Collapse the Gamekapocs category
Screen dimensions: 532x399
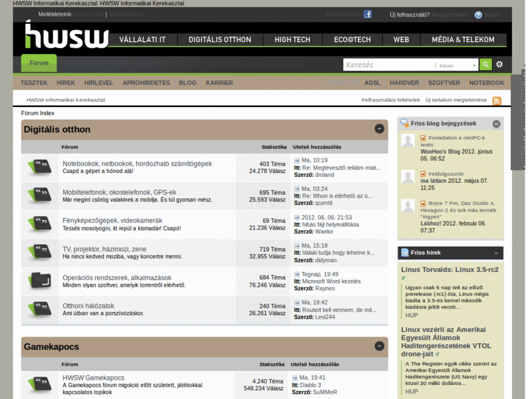tap(379, 346)
